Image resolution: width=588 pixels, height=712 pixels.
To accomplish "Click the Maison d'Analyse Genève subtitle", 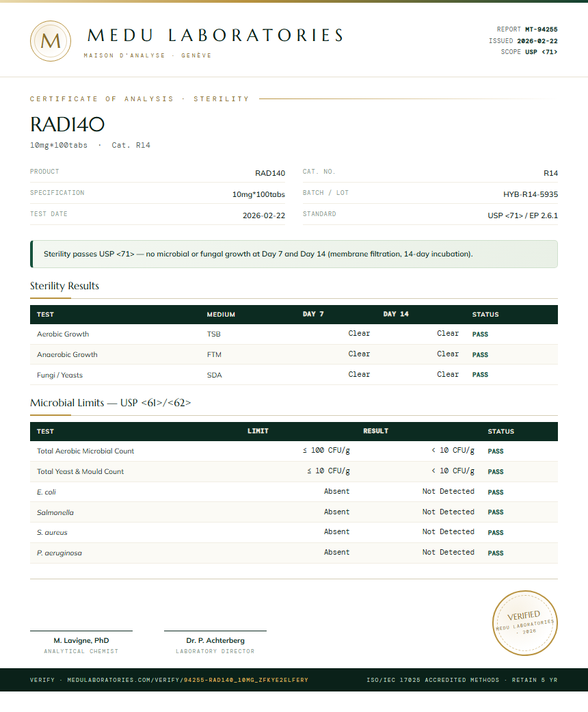I will (148, 55).
